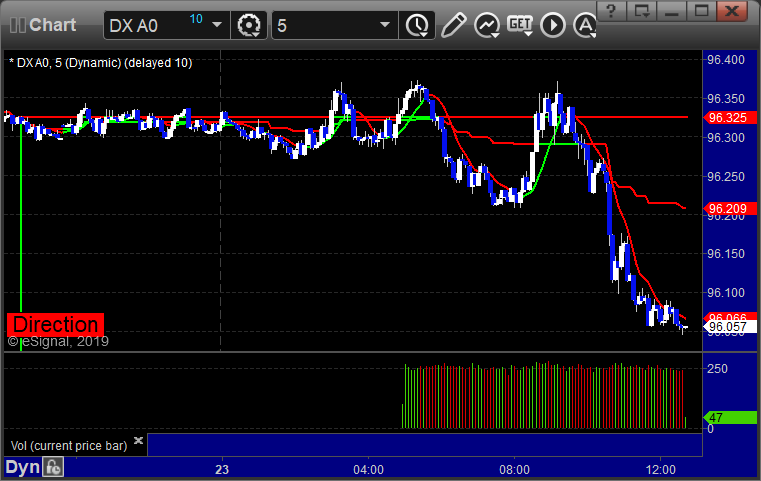This screenshot has width=761, height=481.
Task: Click the 04:00 time axis label
Action: click(368, 470)
